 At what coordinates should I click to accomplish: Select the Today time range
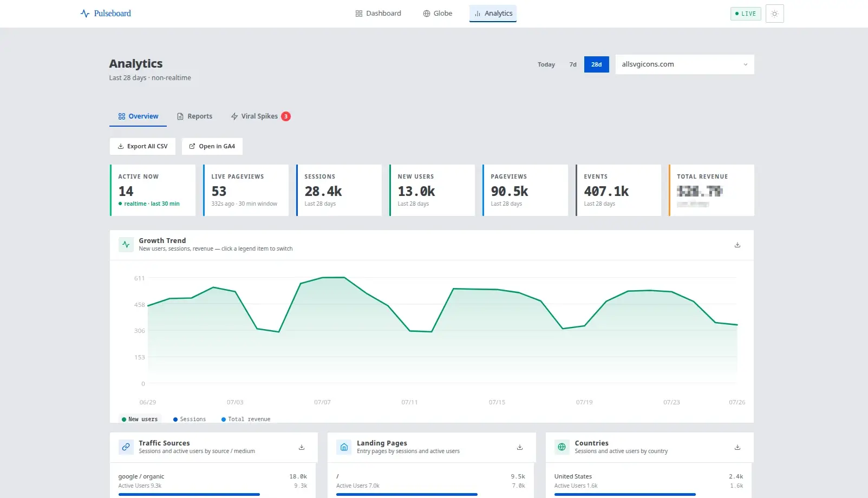pos(546,64)
